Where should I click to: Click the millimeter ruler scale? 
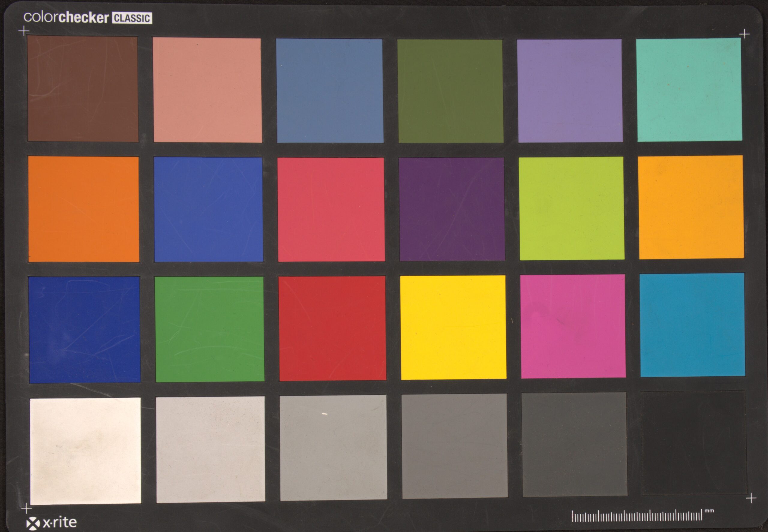click(x=636, y=516)
